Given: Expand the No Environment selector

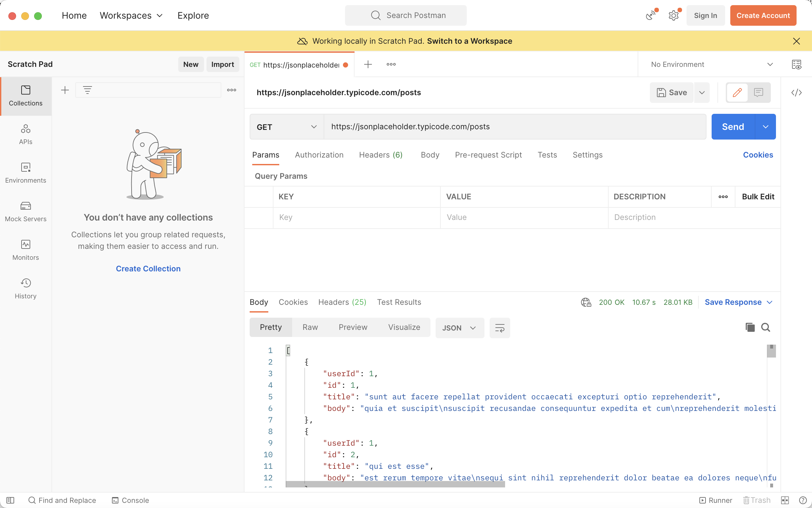Looking at the screenshot, I should coord(712,64).
